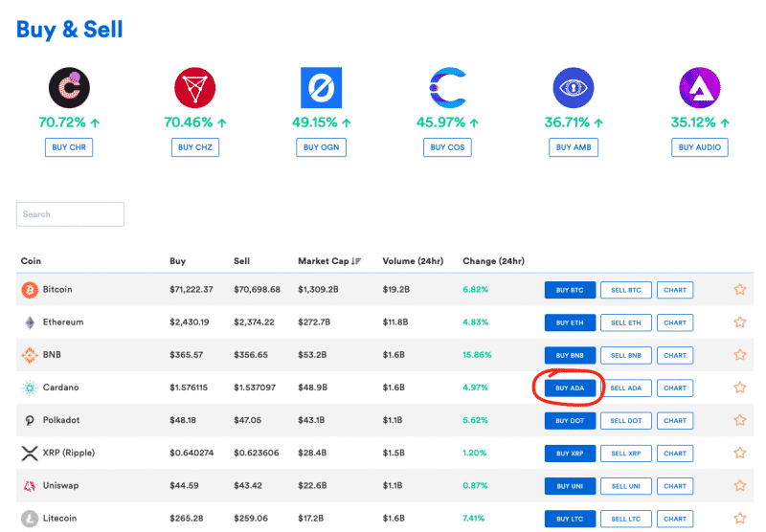
Task: Click the BUY CHZ button
Action: tap(195, 147)
